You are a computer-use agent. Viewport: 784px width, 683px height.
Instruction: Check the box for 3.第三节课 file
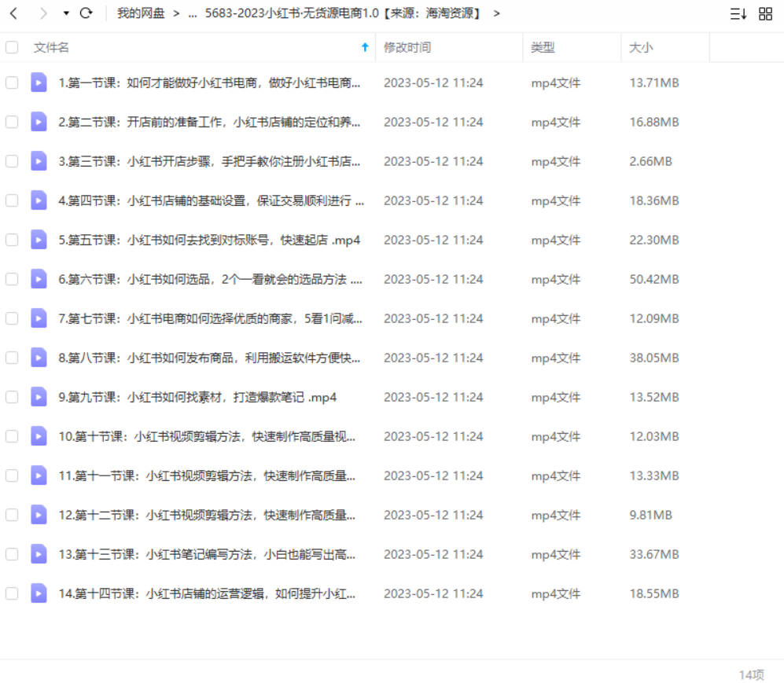pos(12,161)
